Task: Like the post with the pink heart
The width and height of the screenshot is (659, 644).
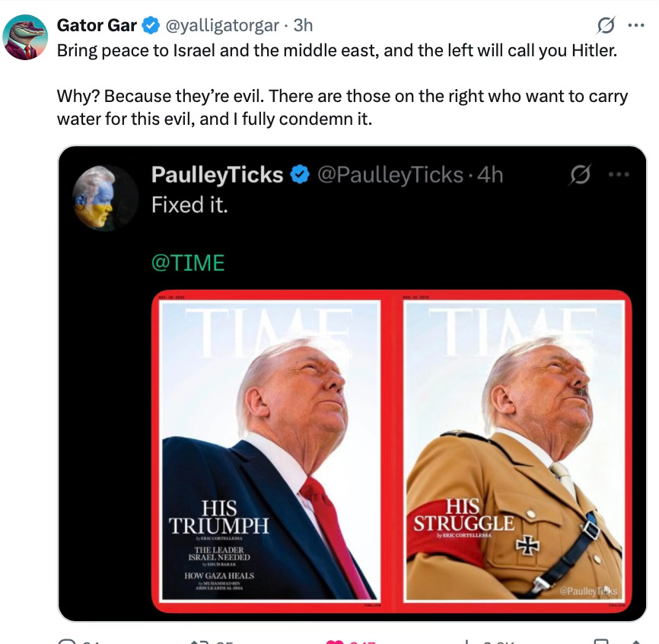Action: point(335,642)
